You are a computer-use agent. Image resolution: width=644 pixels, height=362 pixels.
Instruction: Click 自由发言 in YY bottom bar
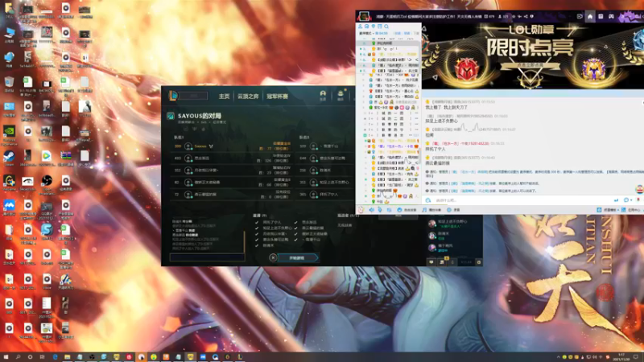pos(407,210)
